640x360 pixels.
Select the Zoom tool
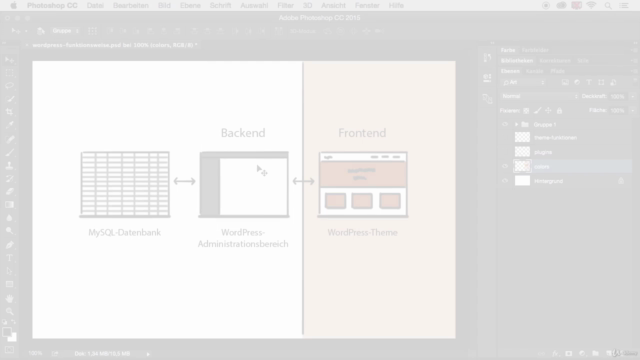[x=9, y=312]
